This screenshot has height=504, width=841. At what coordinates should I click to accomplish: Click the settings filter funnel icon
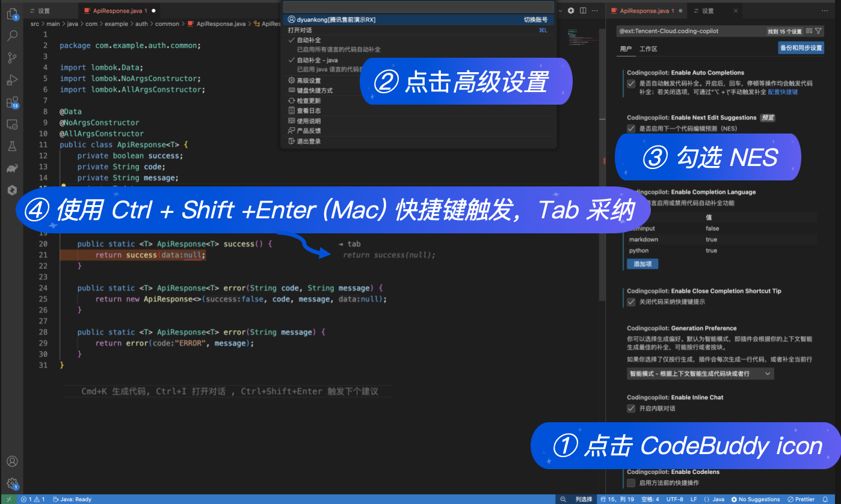coord(819,31)
